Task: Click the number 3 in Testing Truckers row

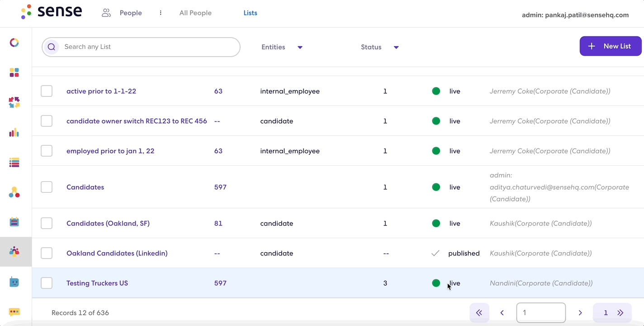Action: [x=385, y=283]
